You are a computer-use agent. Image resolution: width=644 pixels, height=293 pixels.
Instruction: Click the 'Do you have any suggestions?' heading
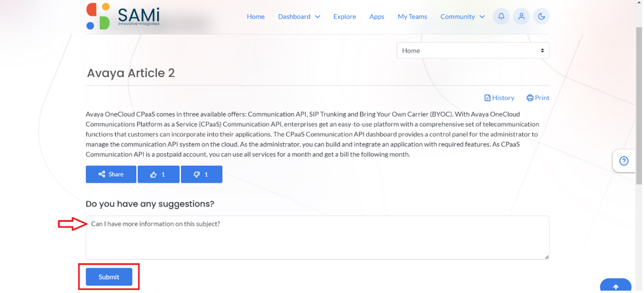150,204
